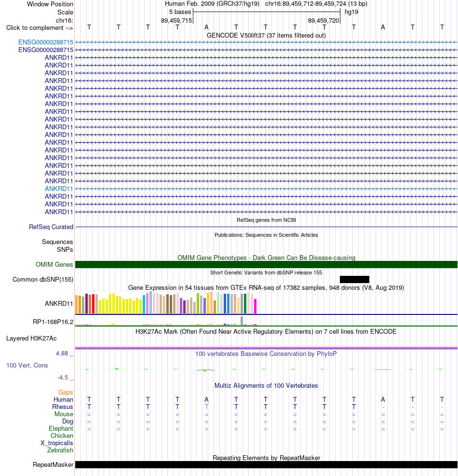The image size is (458, 476).
Task: Click the '100 Vert. Cons' track label
Action: pyautogui.click(x=27, y=365)
